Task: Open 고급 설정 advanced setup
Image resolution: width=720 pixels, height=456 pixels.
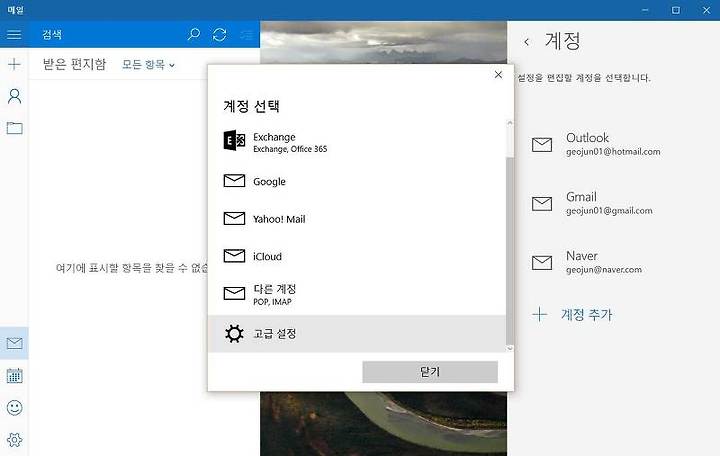Action: (x=357, y=333)
